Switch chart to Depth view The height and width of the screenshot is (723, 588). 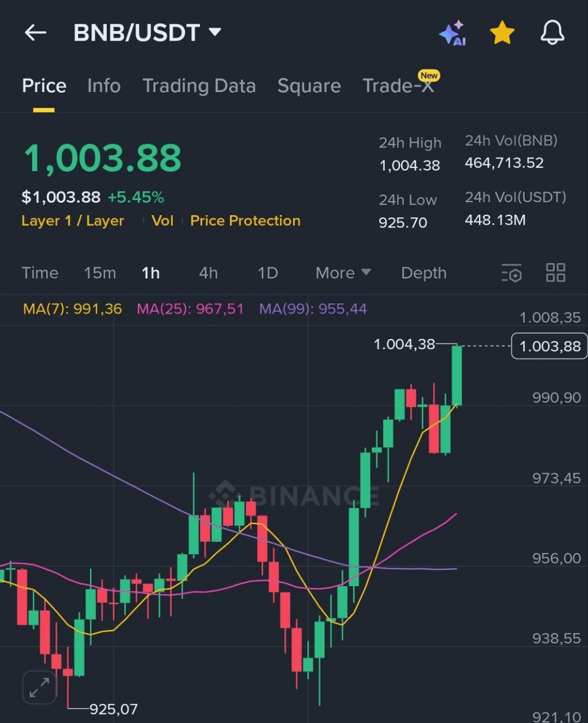pyautogui.click(x=424, y=273)
